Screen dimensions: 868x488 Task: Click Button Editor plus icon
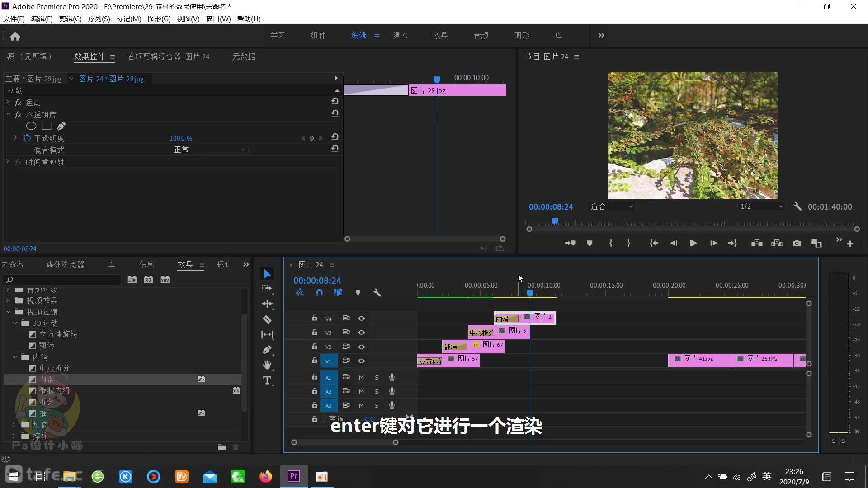click(x=850, y=244)
